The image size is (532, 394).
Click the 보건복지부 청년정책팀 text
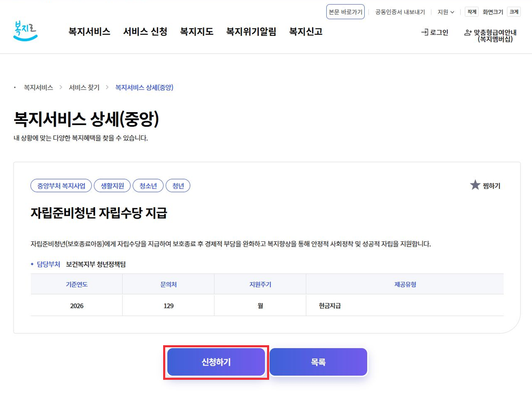point(96,264)
